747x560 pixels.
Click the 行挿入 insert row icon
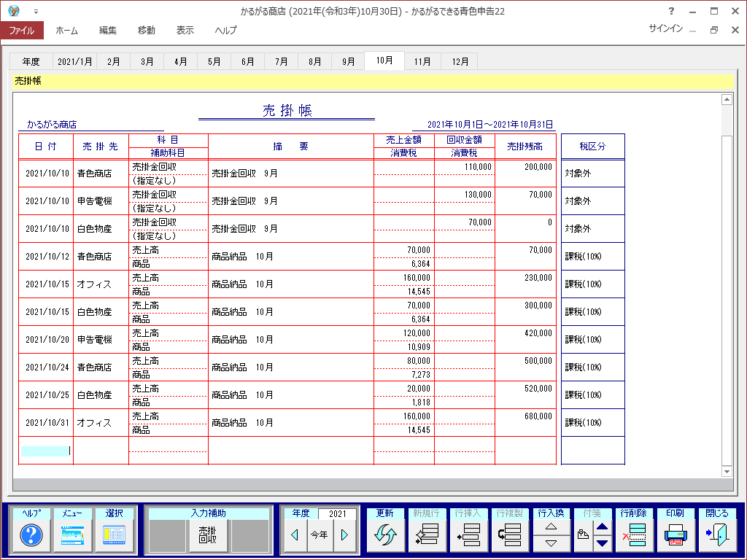468,535
